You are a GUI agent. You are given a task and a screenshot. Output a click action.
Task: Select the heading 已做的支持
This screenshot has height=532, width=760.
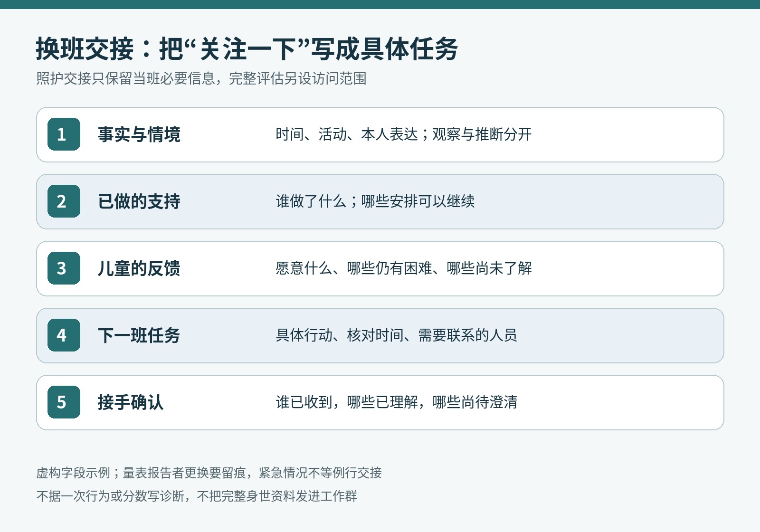(x=139, y=201)
